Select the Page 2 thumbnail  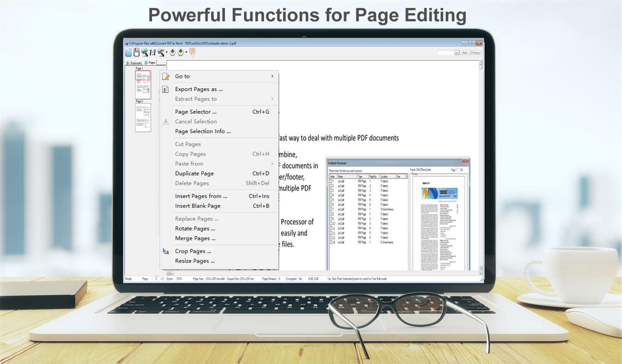click(143, 118)
